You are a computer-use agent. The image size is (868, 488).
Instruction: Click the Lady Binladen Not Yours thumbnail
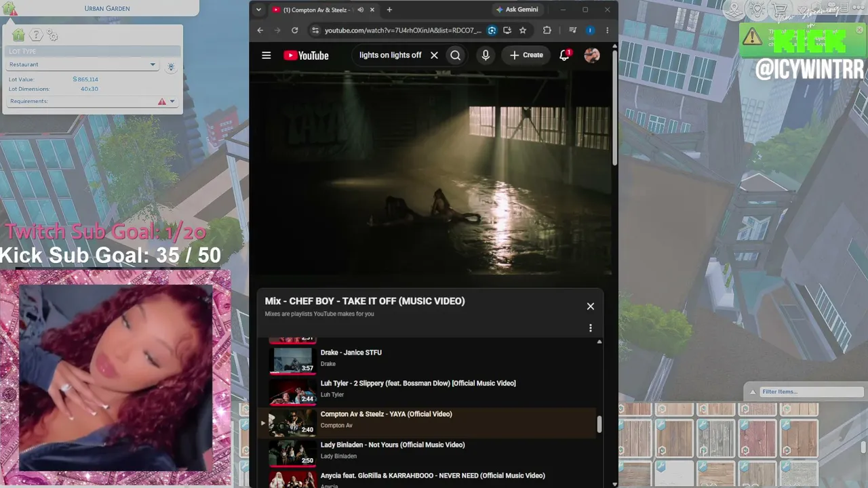293,453
